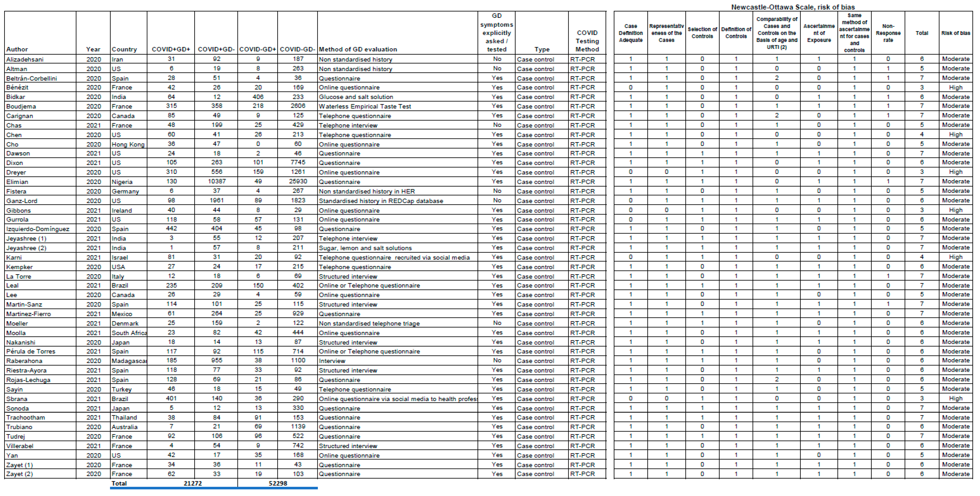Click the Case Definition Adequate header
Screen dimensions: 980x496
click(630, 33)
